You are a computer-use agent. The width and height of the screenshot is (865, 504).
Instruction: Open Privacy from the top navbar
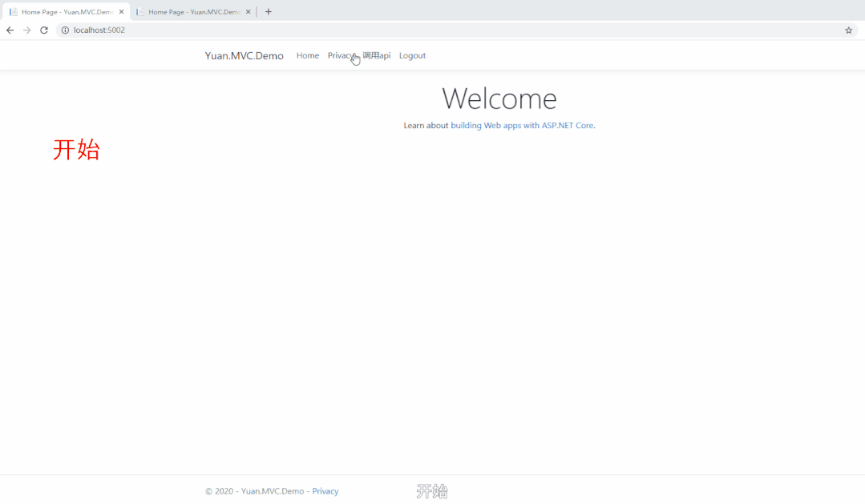(339, 56)
